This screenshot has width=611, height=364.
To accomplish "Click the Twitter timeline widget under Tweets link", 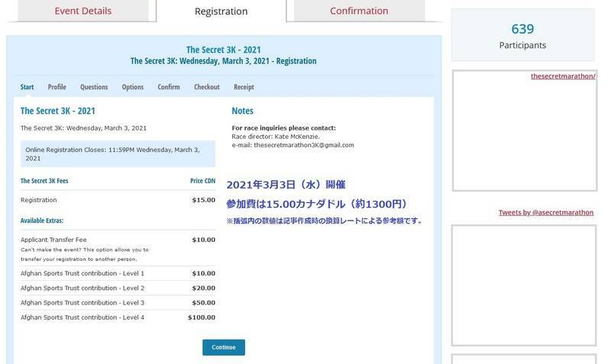I will tap(524, 285).
